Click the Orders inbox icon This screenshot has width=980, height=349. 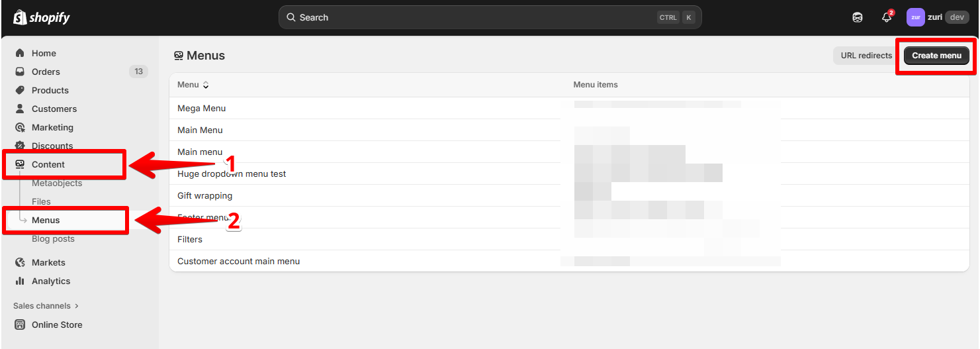click(20, 72)
